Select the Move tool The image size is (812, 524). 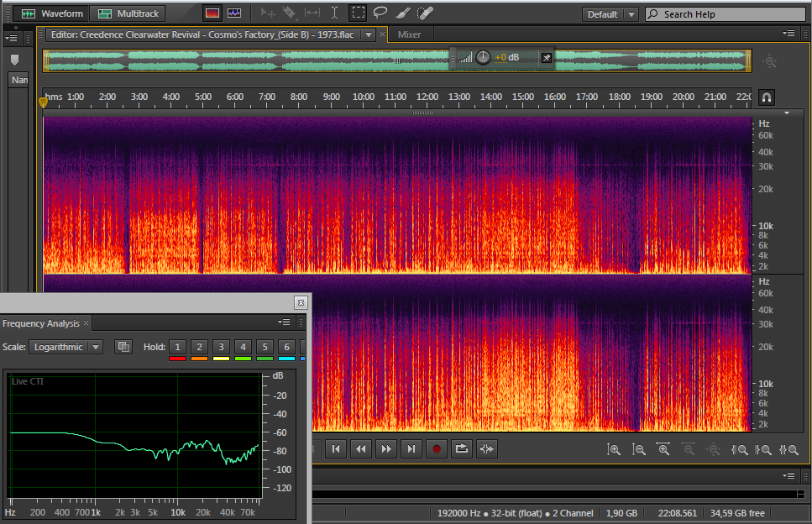click(268, 13)
